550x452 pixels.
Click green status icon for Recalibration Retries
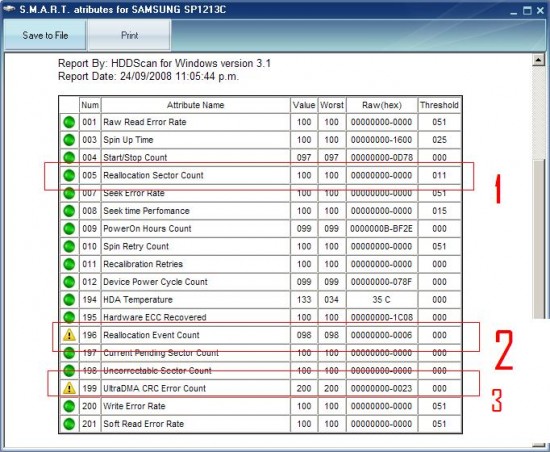(69, 264)
